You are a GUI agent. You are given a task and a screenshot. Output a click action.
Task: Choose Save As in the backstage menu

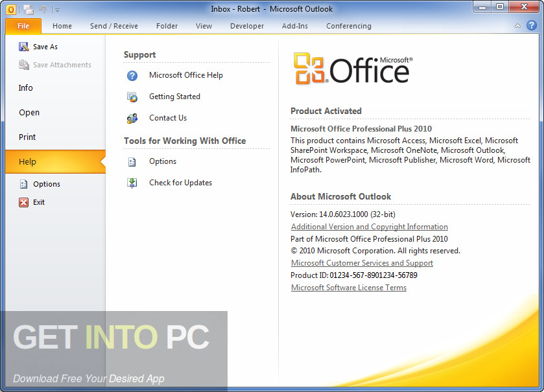click(45, 47)
